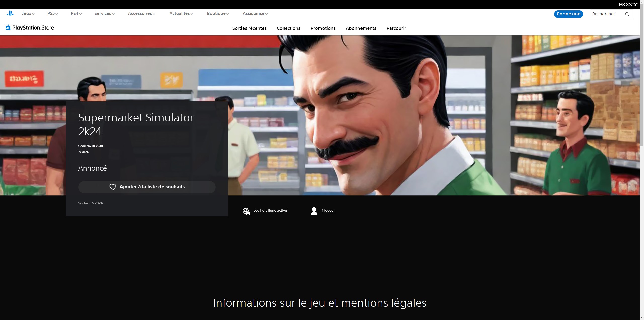
Task: Open the Assistance menu
Action: click(x=255, y=13)
